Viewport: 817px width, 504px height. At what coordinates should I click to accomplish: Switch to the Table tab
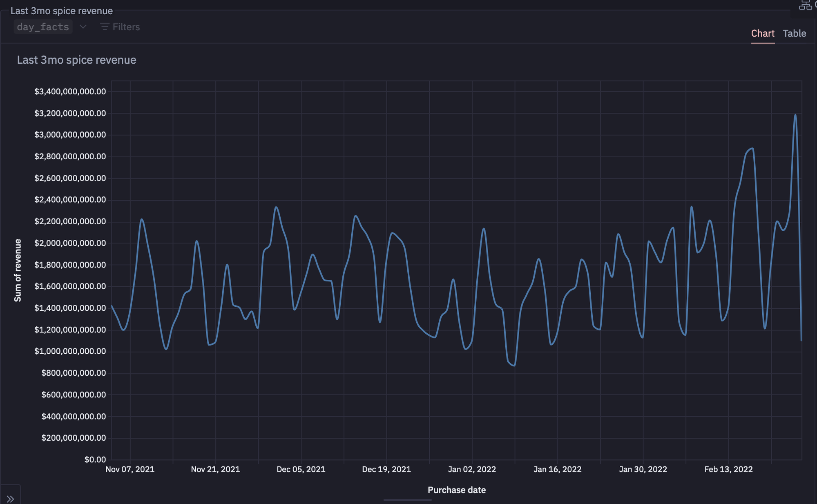[x=794, y=33]
